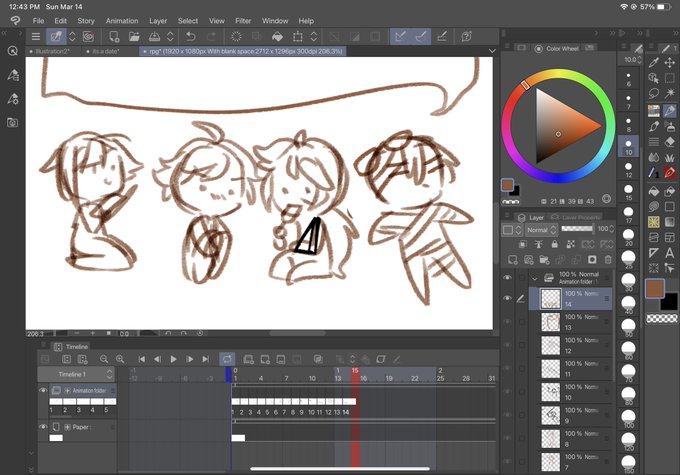
Task: Expand the Paper track in timeline
Action: point(67,427)
